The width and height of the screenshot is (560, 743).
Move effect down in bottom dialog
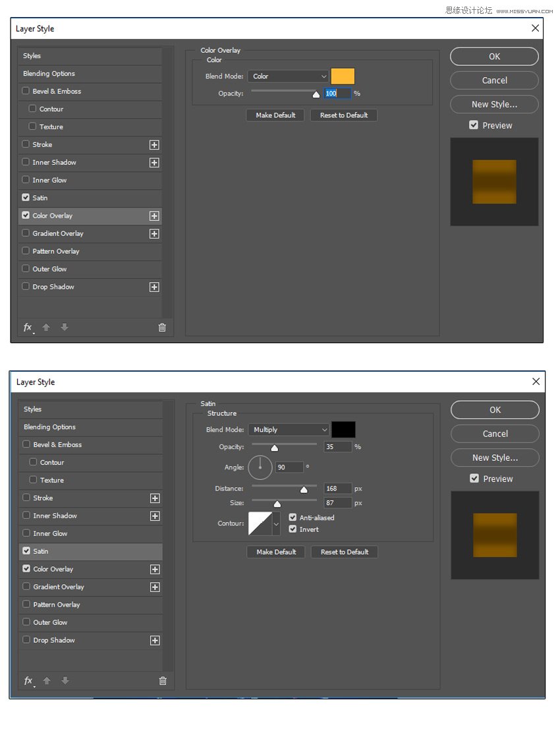click(x=65, y=681)
